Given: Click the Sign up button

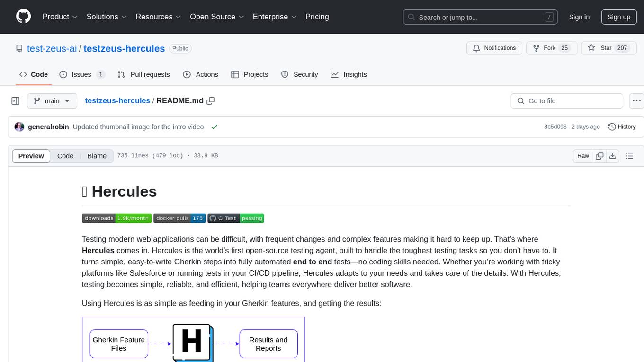Looking at the screenshot, I should click(619, 17).
